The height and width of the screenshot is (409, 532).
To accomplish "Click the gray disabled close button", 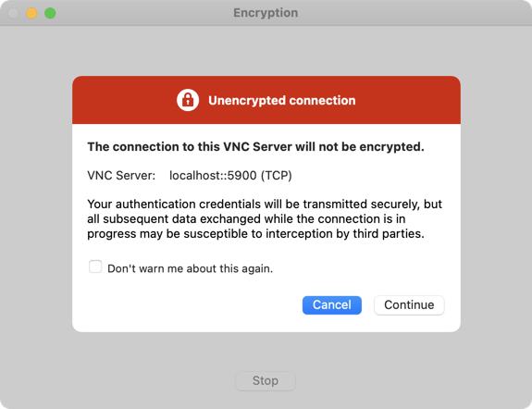I will (x=13, y=13).
